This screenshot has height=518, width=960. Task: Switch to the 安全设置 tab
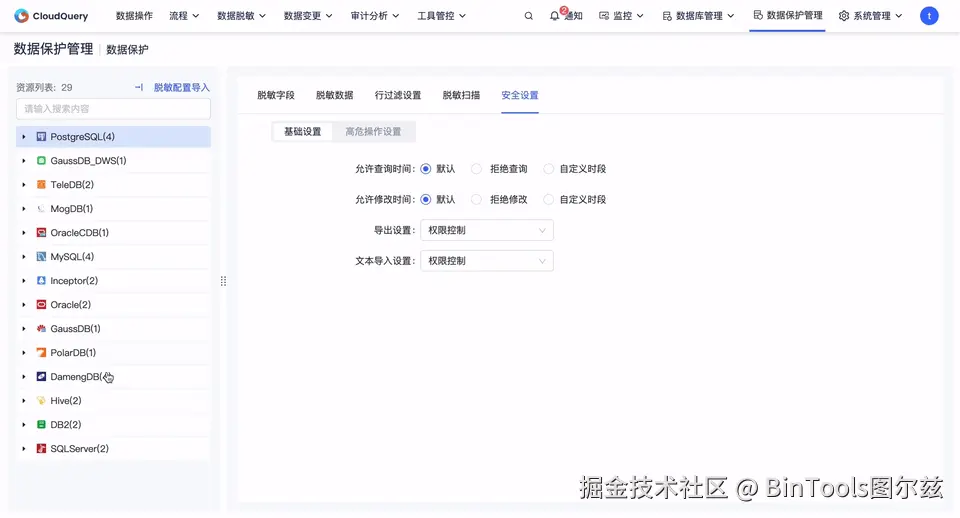(x=520, y=96)
